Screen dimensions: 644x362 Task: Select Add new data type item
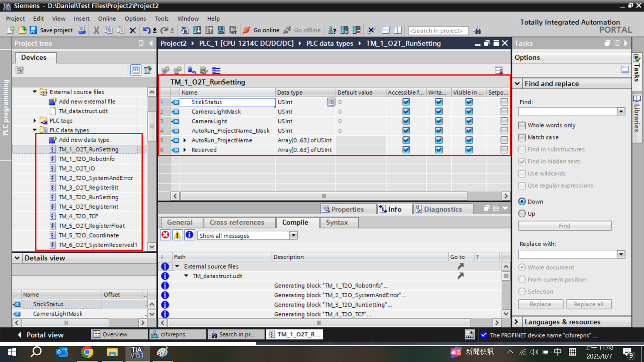coord(84,140)
